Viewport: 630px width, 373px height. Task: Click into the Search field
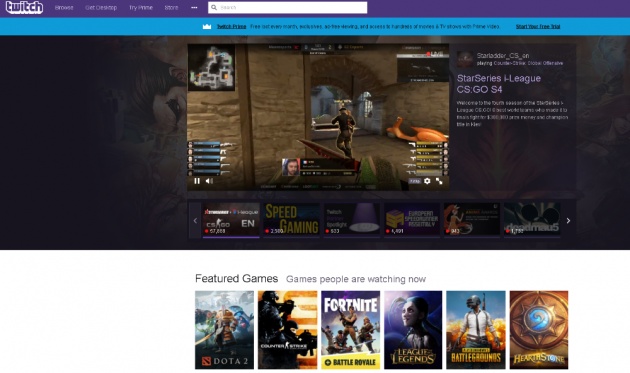(288, 7)
